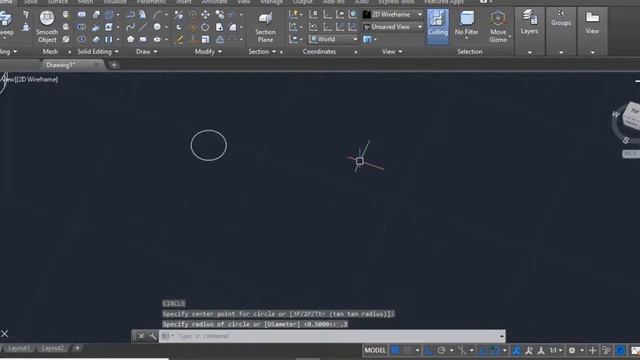This screenshot has height=360, width=640.
Task: Add a new layout with plus button
Action: [77, 348]
